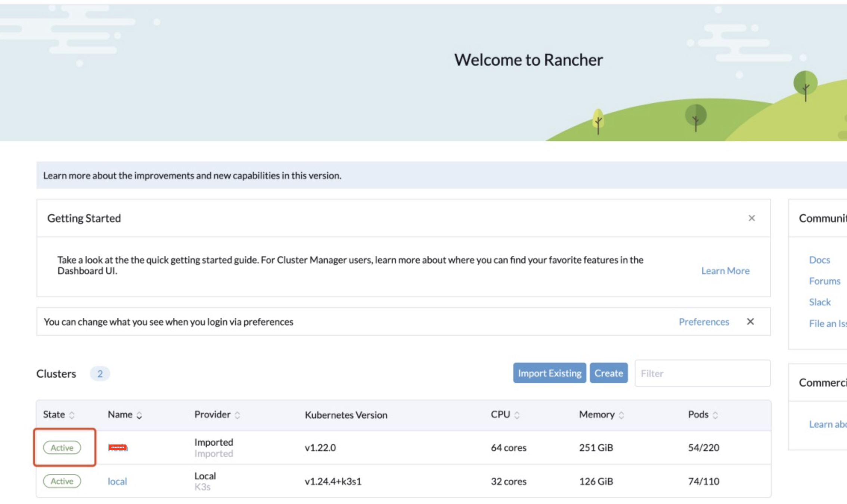Sort clusters by Pods column
847x504 pixels.
coord(703,414)
